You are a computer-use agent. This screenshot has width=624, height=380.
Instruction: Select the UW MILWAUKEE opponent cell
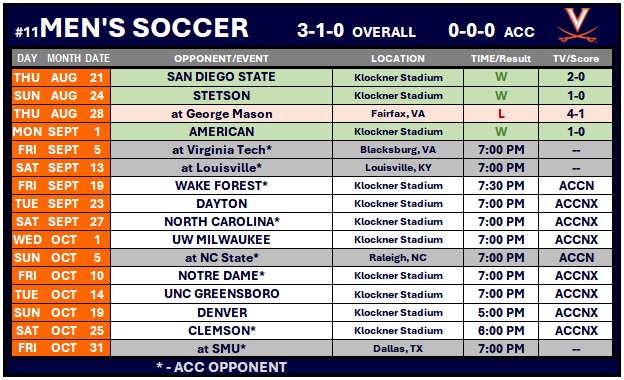click(x=222, y=240)
